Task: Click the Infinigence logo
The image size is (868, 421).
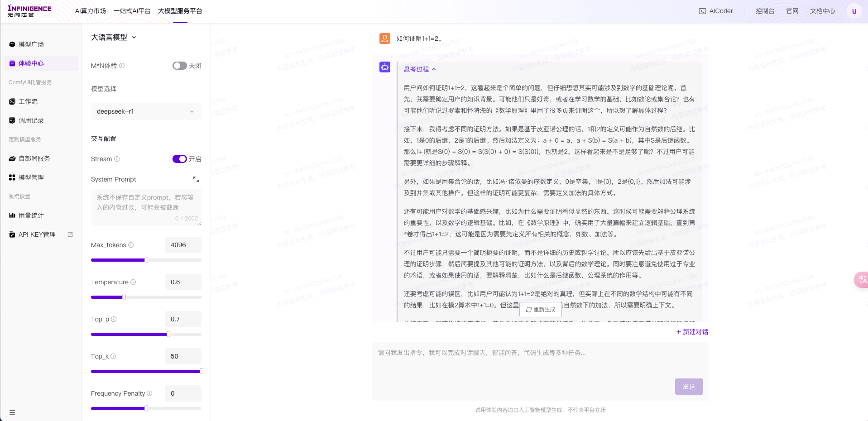Action: pyautogui.click(x=29, y=11)
